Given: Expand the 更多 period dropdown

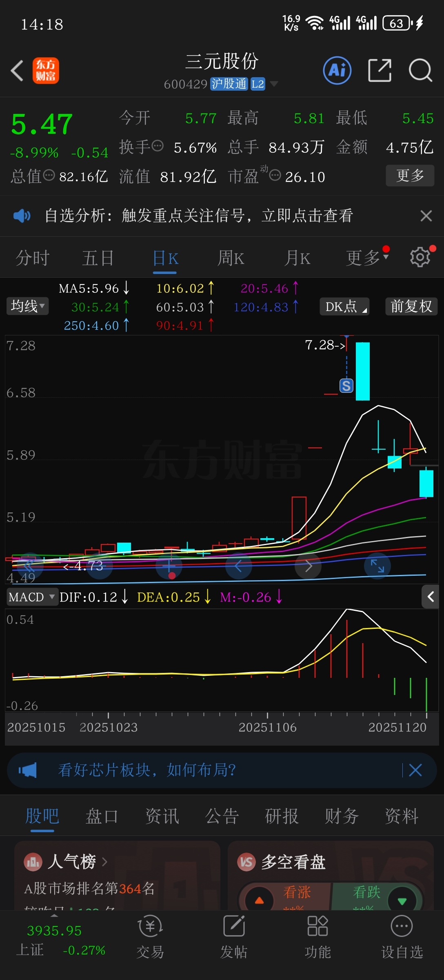Looking at the screenshot, I should (x=367, y=258).
